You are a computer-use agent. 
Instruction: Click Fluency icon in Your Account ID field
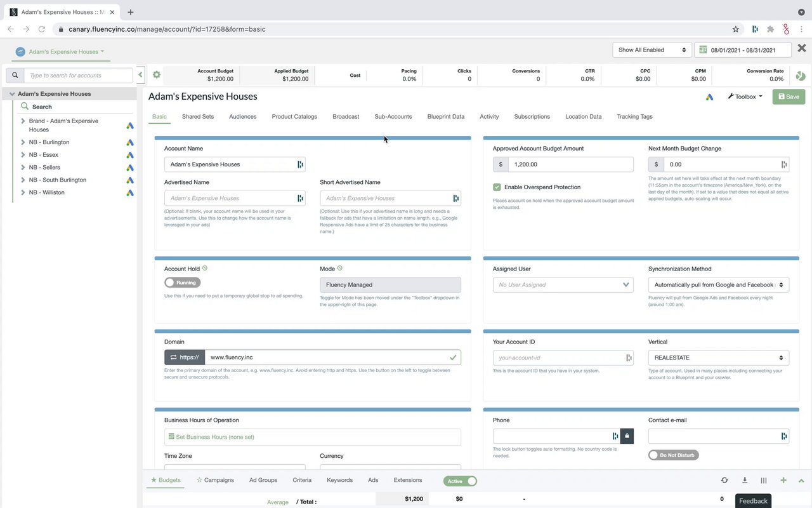point(629,358)
